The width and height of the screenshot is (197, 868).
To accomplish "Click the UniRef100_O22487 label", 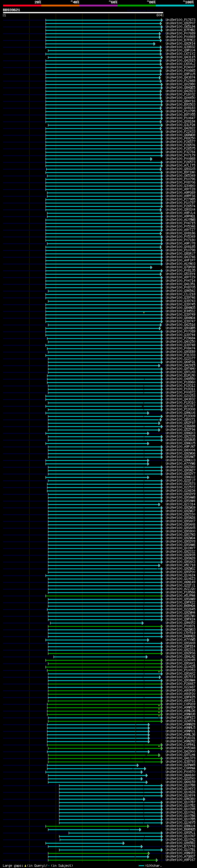I will 180,687.
